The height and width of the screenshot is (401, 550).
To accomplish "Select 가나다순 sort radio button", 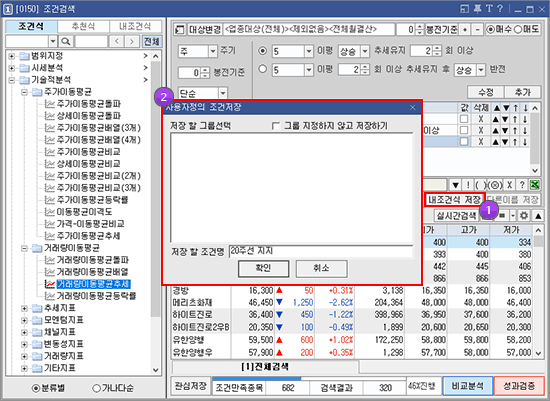I will point(96,388).
